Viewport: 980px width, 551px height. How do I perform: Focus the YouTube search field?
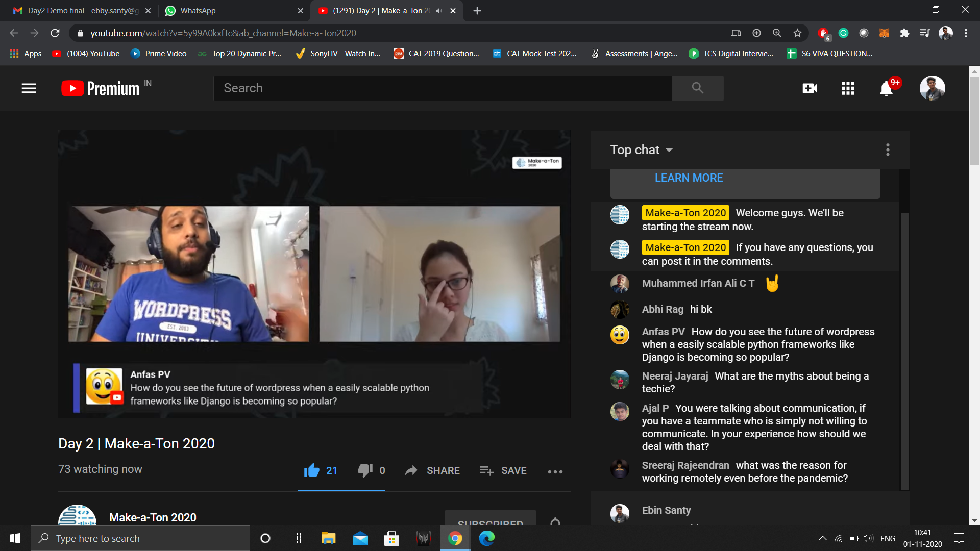pyautogui.click(x=443, y=88)
